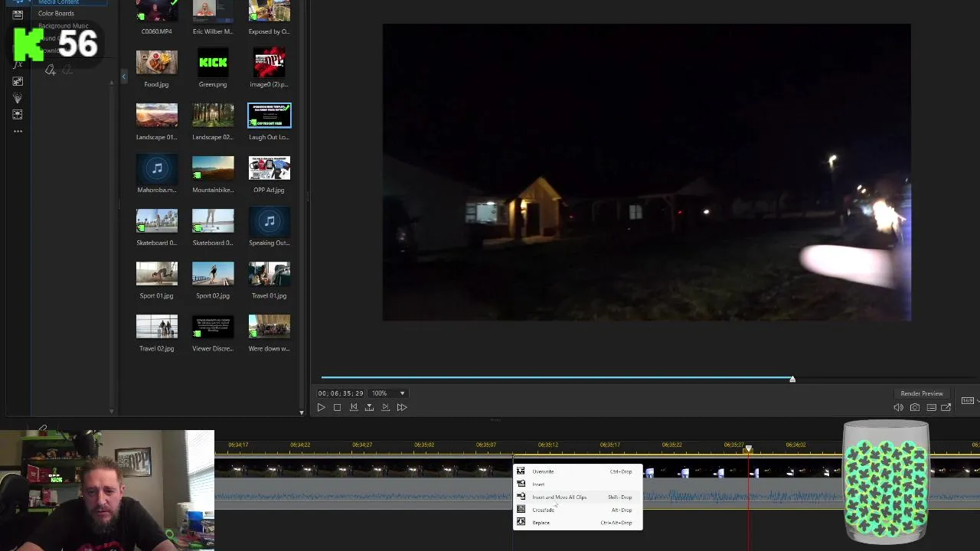Image resolution: width=980 pixels, height=551 pixels.
Task: Open the preview volume control icon
Action: click(x=898, y=407)
